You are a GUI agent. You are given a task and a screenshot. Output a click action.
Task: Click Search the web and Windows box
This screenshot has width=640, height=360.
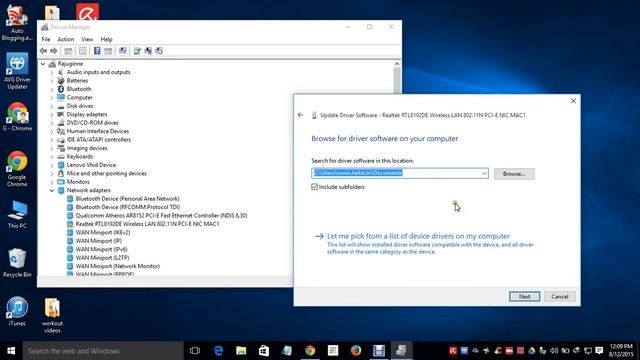[103, 351]
